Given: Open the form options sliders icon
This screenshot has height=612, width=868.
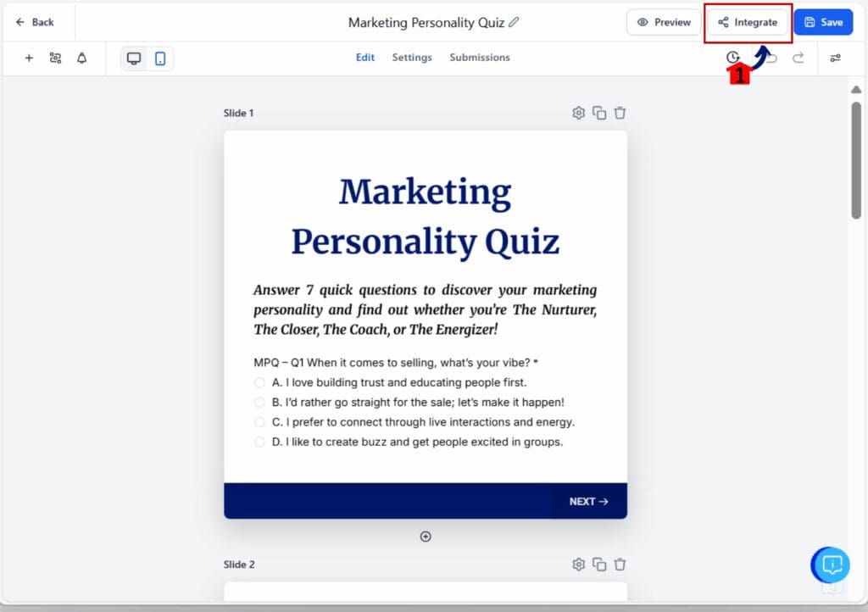Looking at the screenshot, I should pos(835,58).
